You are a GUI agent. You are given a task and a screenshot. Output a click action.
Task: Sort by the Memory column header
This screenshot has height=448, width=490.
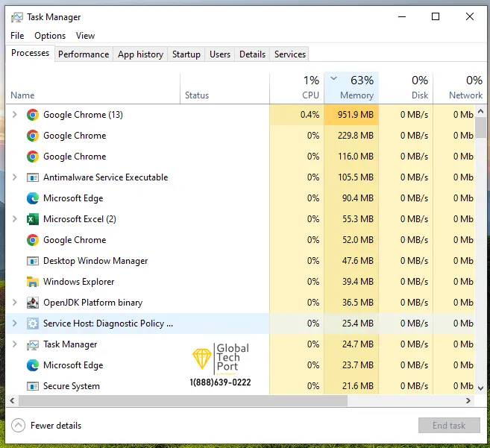click(351, 89)
